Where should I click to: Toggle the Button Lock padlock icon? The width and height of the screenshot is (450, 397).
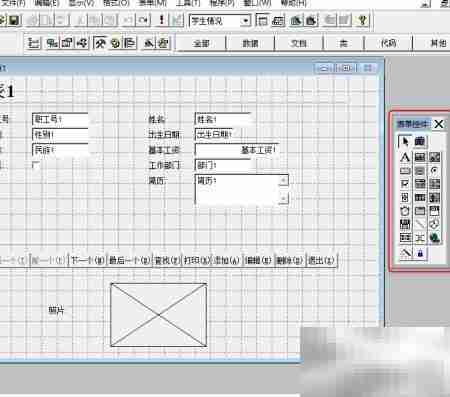[420, 253]
